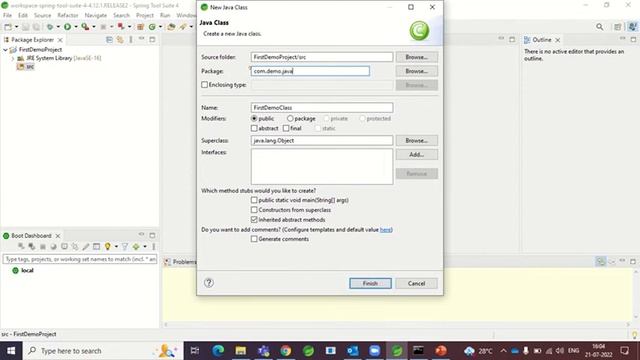Open the Debug button dropdown arrow

(x=58, y=27)
